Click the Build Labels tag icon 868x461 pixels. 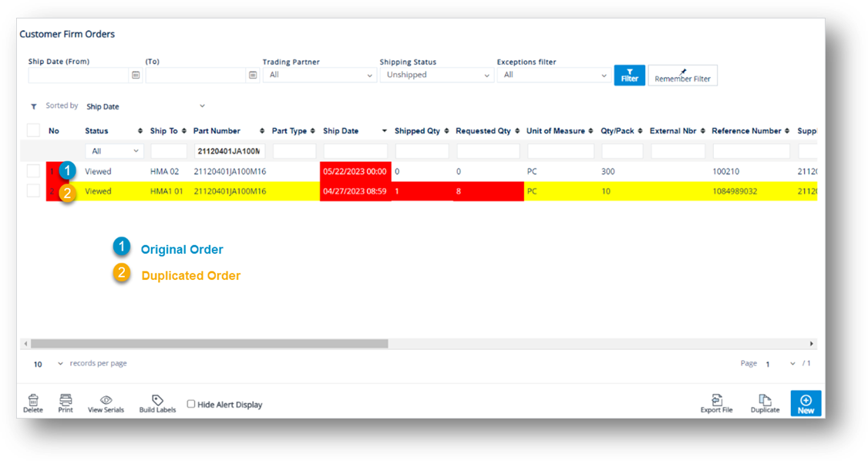[157, 399]
